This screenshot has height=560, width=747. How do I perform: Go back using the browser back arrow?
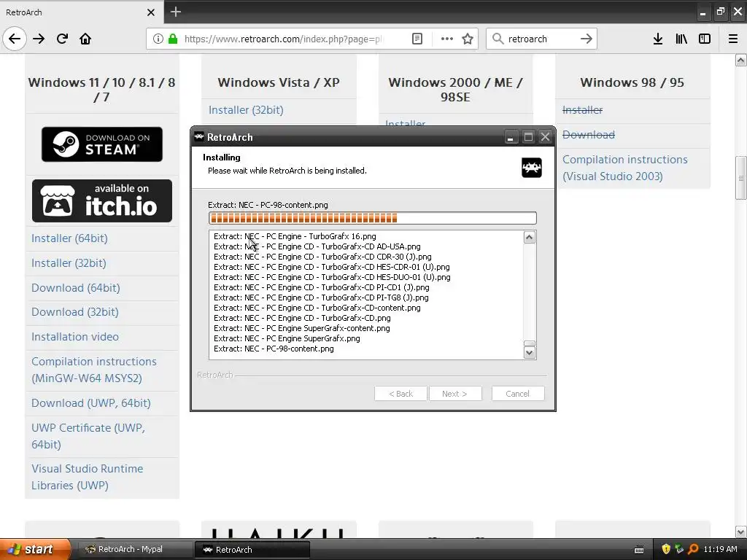point(15,39)
